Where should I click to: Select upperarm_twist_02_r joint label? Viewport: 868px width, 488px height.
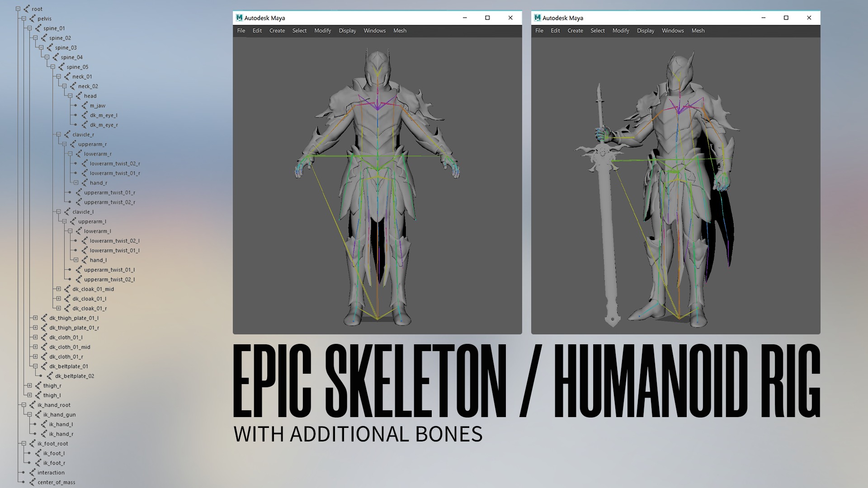coord(110,202)
